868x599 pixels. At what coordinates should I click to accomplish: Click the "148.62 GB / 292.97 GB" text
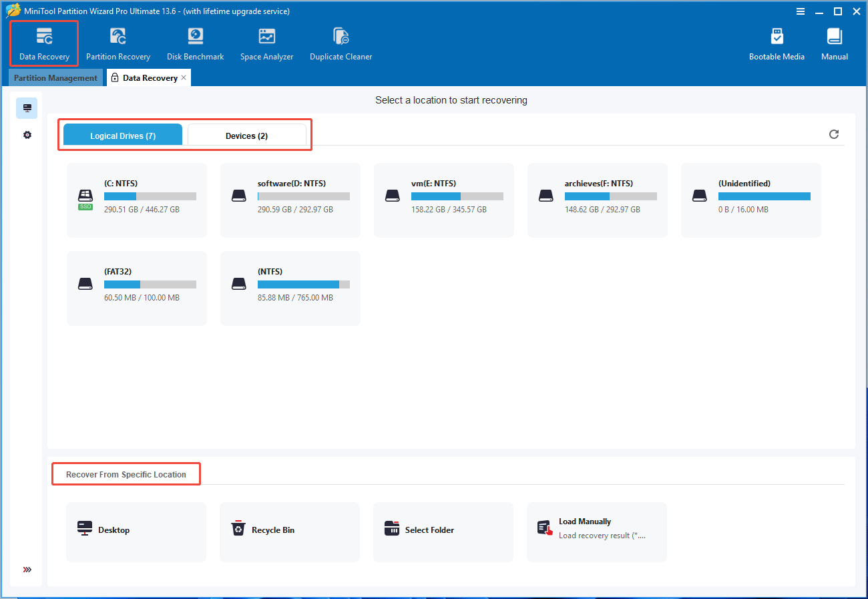click(x=602, y=210)
